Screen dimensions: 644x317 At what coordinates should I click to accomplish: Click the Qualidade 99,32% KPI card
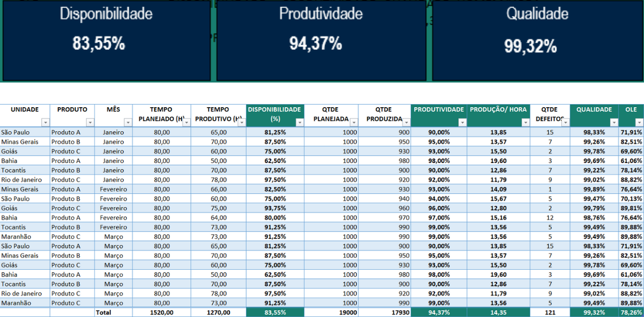pyautogui.click(x=537, y=41)
